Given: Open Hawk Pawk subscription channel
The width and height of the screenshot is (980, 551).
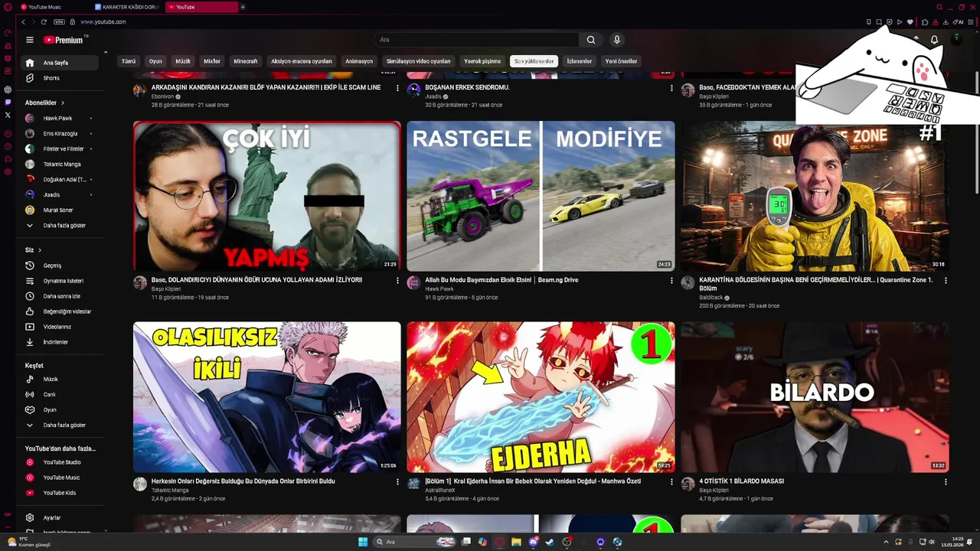Looking at the screenshot, I should pos(57,119).
